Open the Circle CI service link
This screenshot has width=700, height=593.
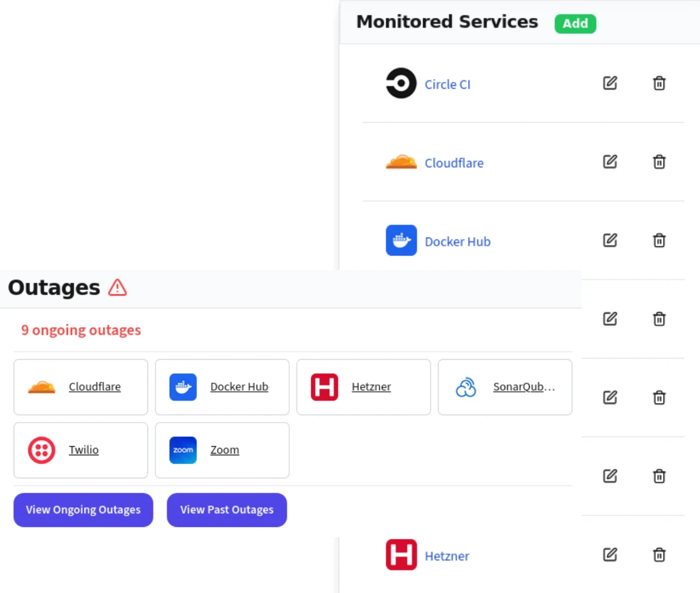coord(447,85)
